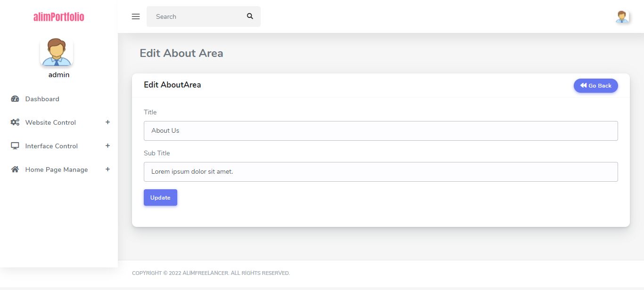
Task: Click into the Search box
Action: pyautogui.click(x=196, y=16)
